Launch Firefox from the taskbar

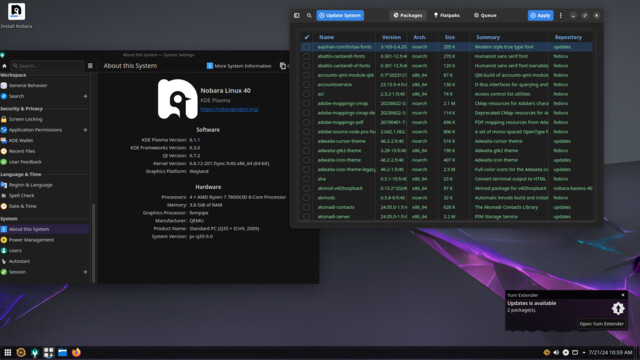coord(76,352)
